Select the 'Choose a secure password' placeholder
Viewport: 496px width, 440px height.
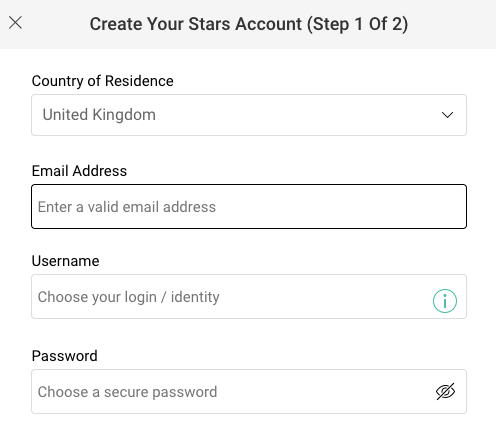pos(127,392)
